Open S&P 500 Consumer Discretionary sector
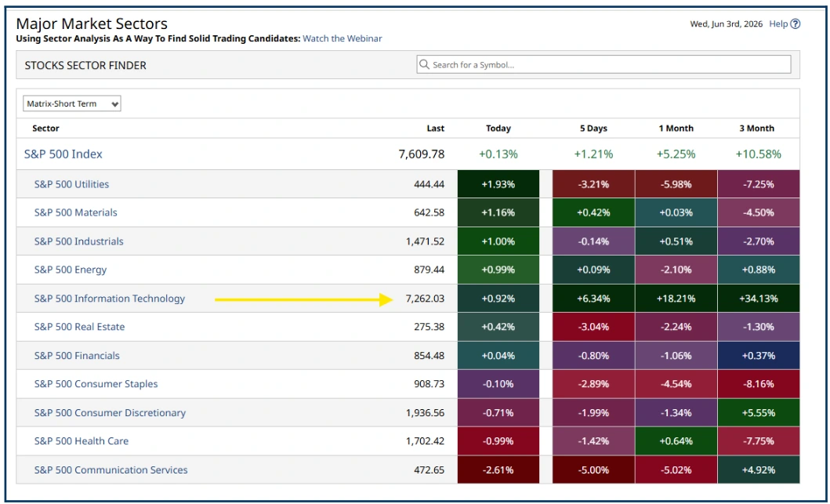 coord(110,413)
